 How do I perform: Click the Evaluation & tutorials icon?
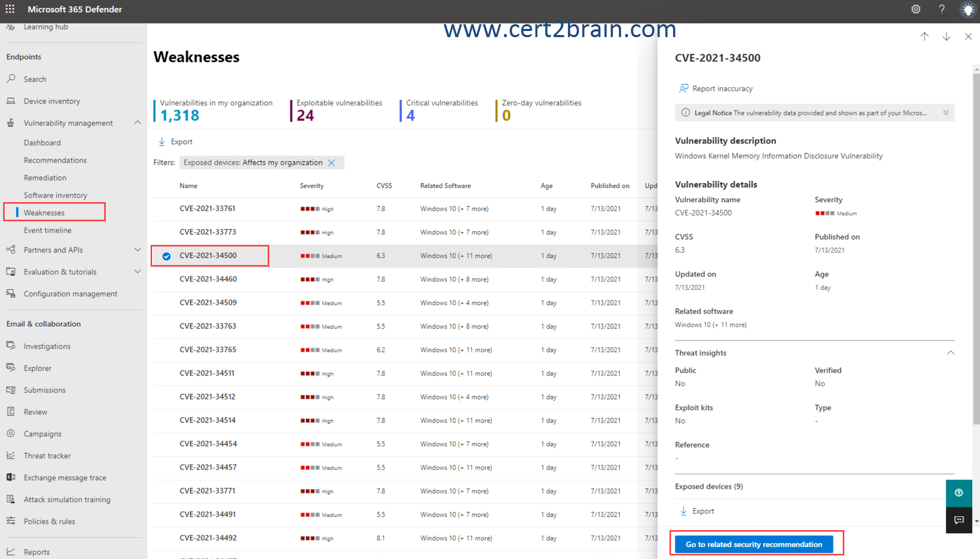pyautogui.click(x=11, y=272)
